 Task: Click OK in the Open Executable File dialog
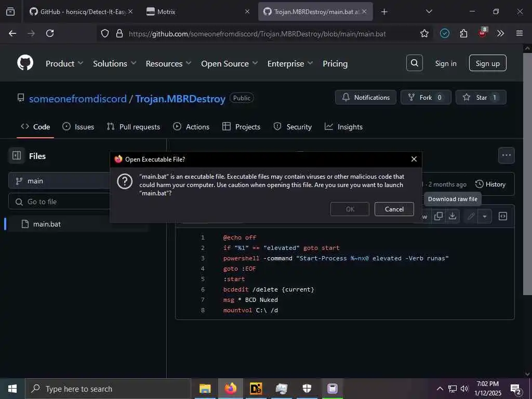350,209
